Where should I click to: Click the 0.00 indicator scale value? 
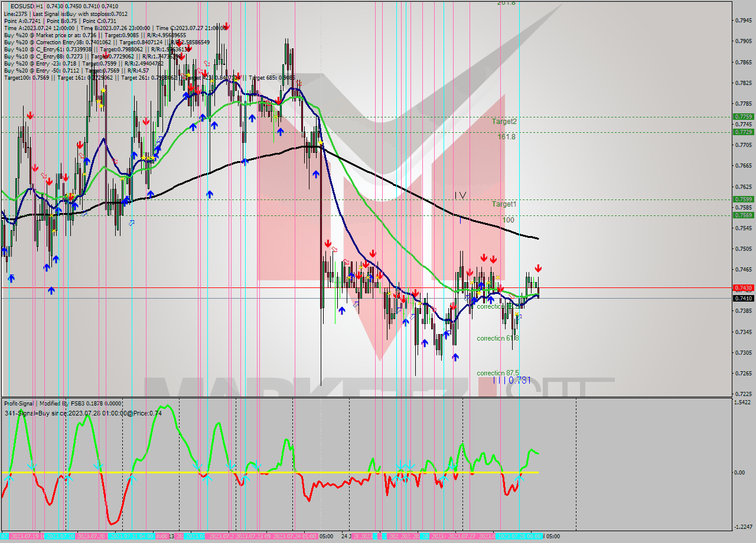pyautogui.click(x=740, y=472)
